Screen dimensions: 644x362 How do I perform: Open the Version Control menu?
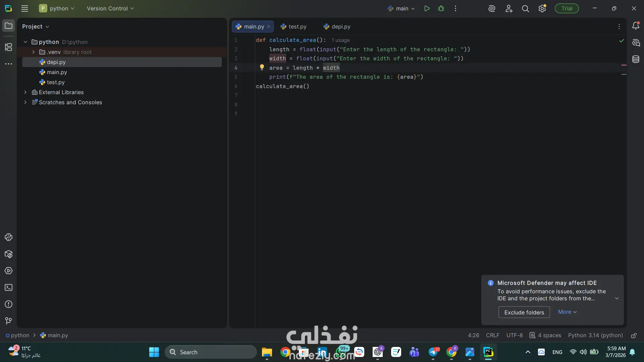110,8
